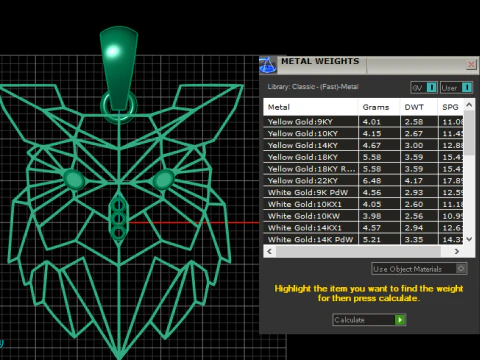The height and width of the screenshot is (360, 480).
Task: Click the 6.48 grams value
Action: click(x=372, y=181)
